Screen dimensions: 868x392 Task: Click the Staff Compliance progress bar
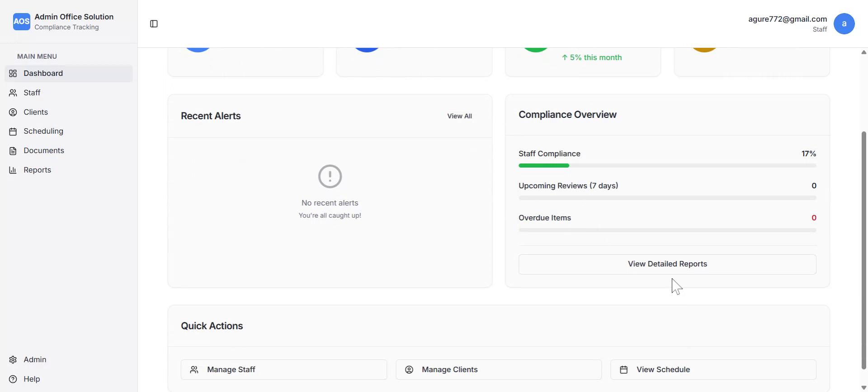click(667, 166)
